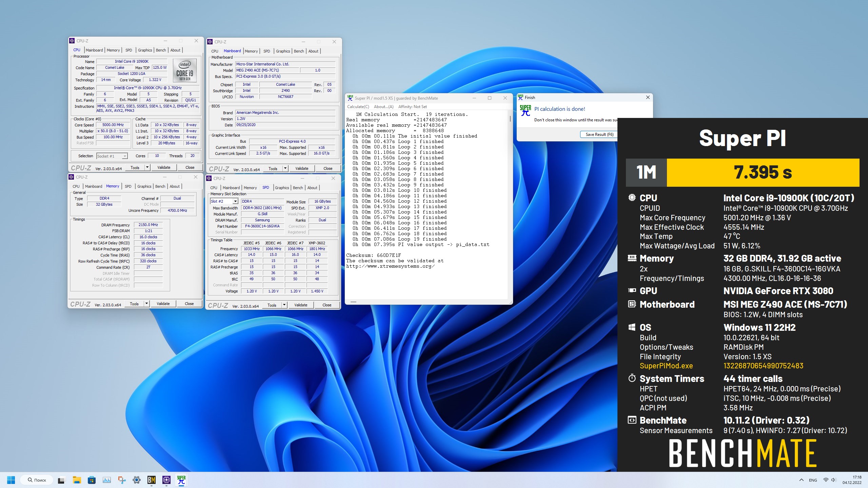Screen dimensions: 868x488
Task: Click the Super PI window title icon
Action: 350,98
